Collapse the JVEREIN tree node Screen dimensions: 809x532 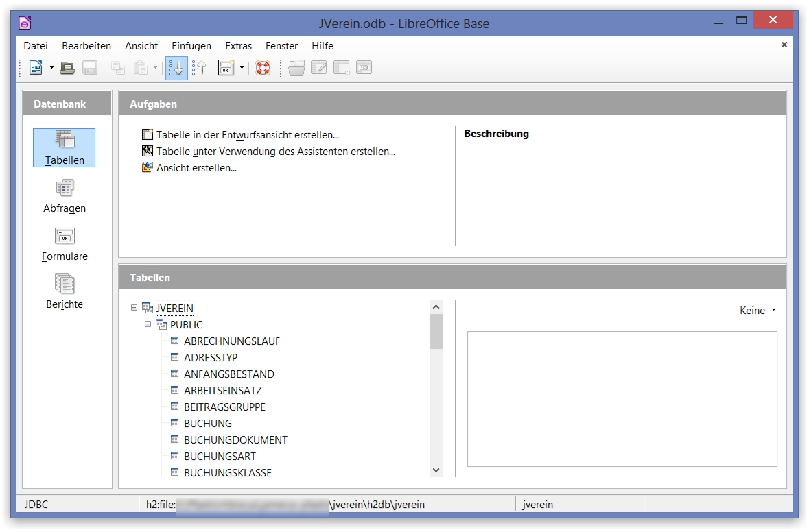click(134, 309)
